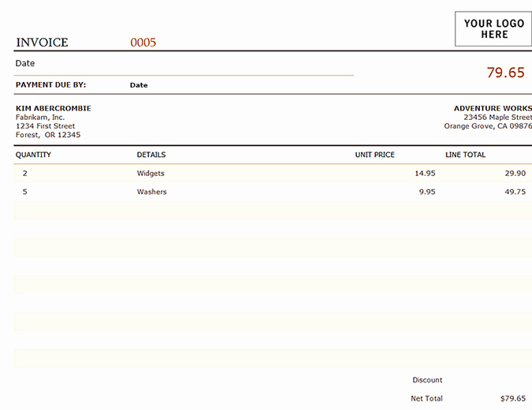
Task: Click the Discount label
Action: pyautogui.click(x=427, y=380)
